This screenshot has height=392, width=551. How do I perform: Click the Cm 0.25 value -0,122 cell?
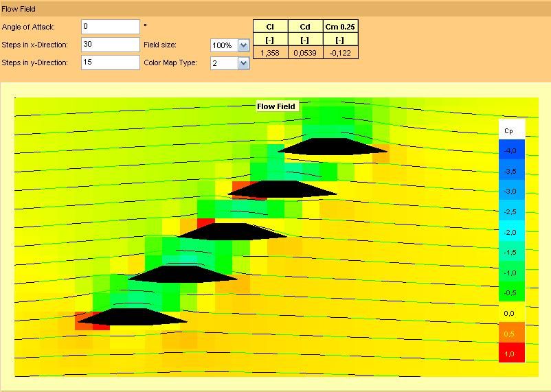(x=340, y=53)
